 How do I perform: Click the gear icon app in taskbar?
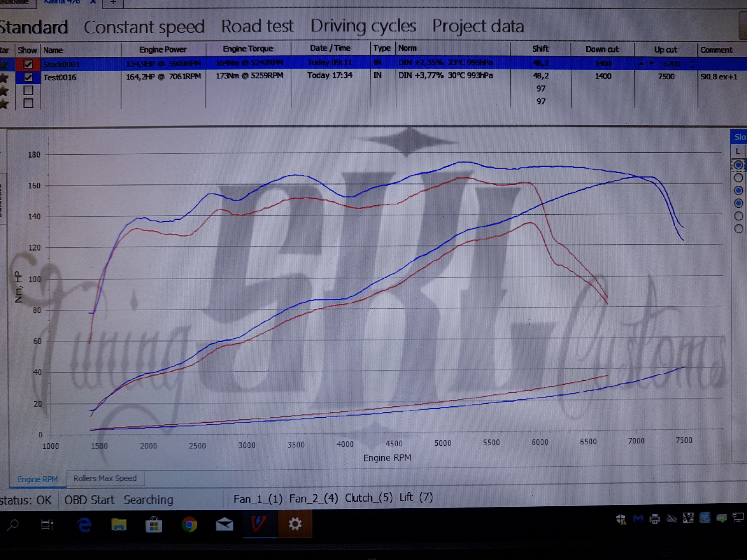point(295,524)
